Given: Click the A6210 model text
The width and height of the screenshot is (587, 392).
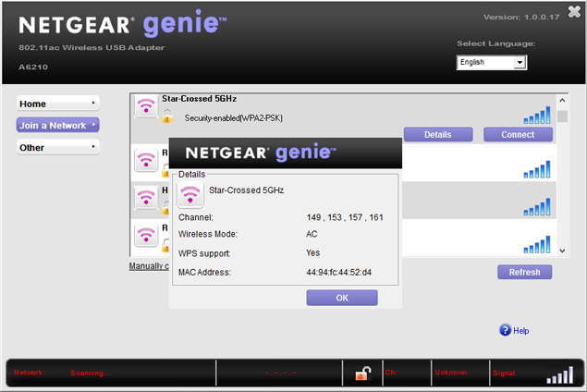Looking at the screenshot, I should point(33,67).
